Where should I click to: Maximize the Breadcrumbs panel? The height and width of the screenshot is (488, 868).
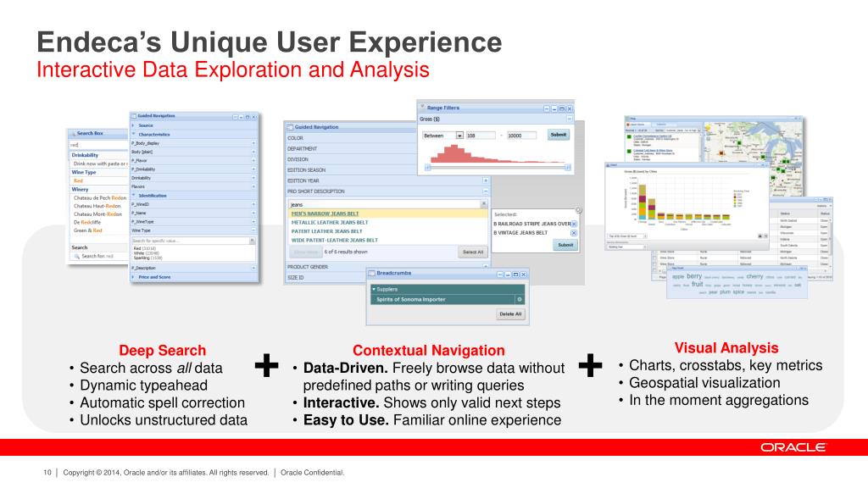pyautogui.click(x=515, y=274)
